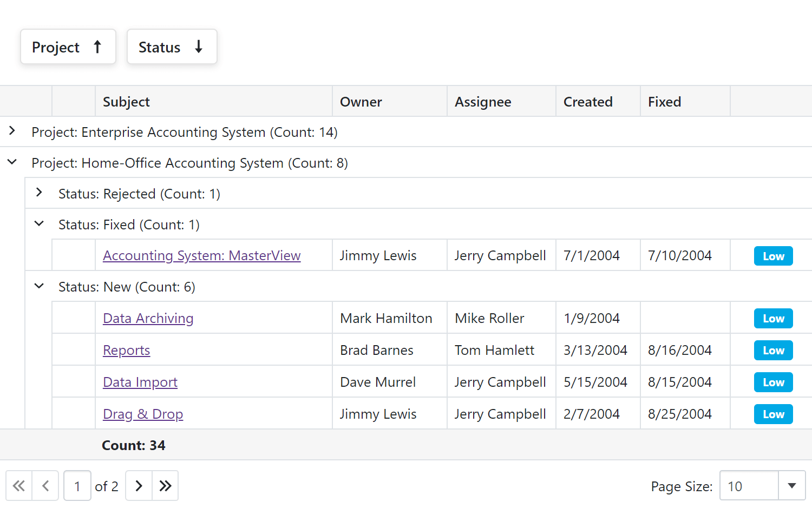Sort by the Created column header

click(x=588, y=102)
